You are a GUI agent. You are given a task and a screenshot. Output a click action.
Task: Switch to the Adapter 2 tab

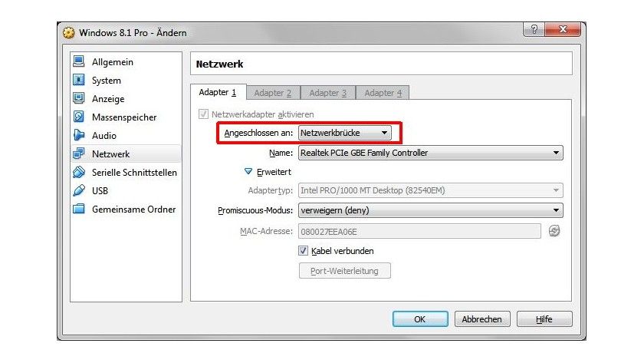(273, 93)
